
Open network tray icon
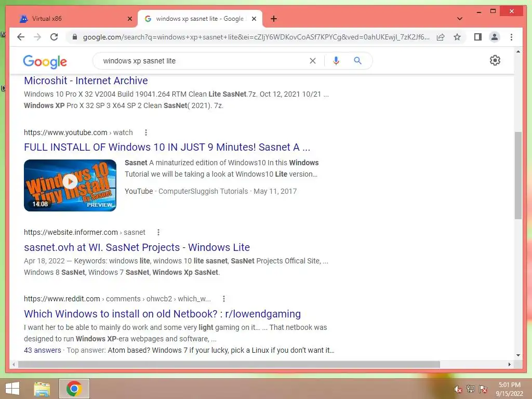tap(471, 389)
